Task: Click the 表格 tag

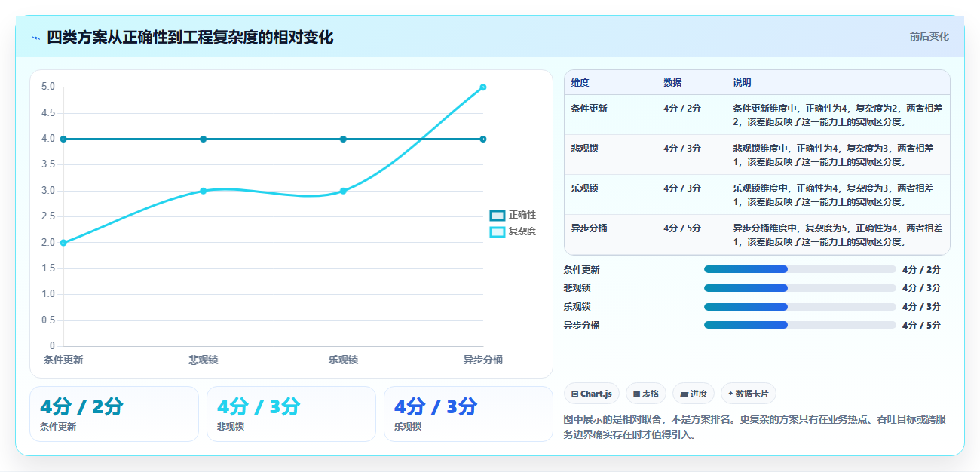Action: coord(646,394)
